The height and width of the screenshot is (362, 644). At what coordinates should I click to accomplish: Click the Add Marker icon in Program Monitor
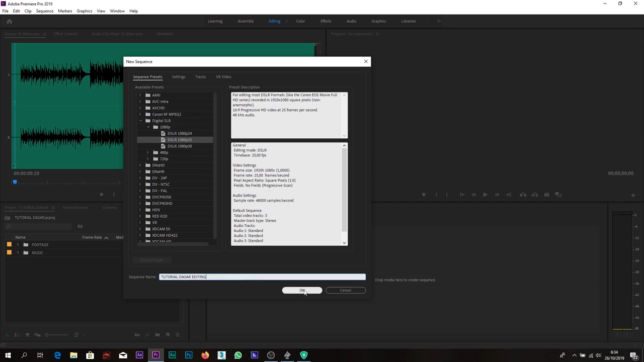click(424, 195)
